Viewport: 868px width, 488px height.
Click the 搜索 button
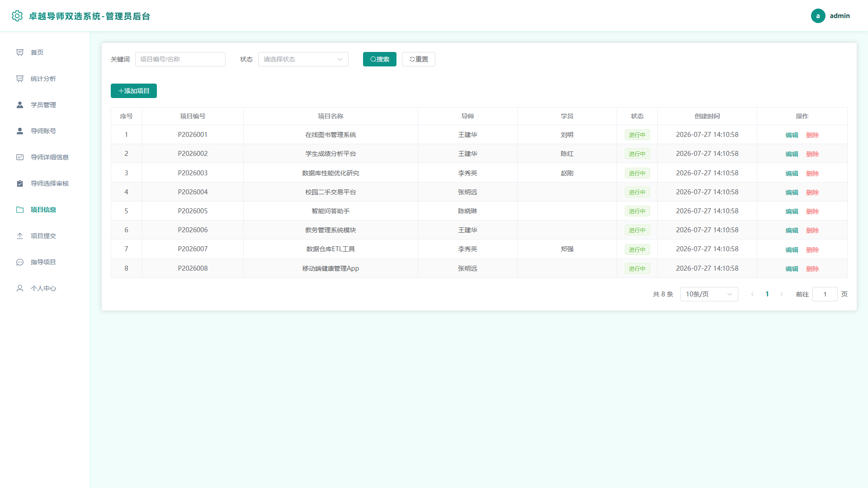point(380,59)
